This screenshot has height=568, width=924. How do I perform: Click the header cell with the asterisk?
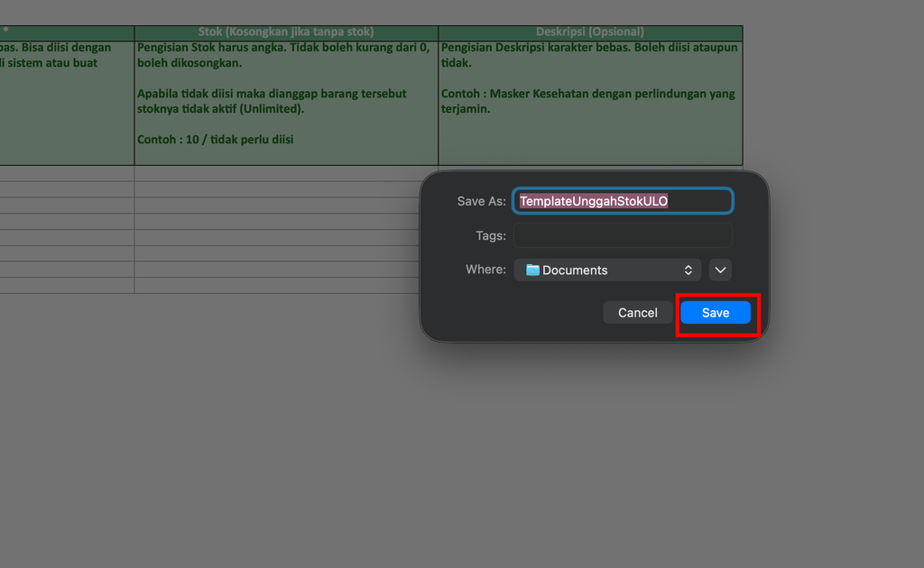67,32
